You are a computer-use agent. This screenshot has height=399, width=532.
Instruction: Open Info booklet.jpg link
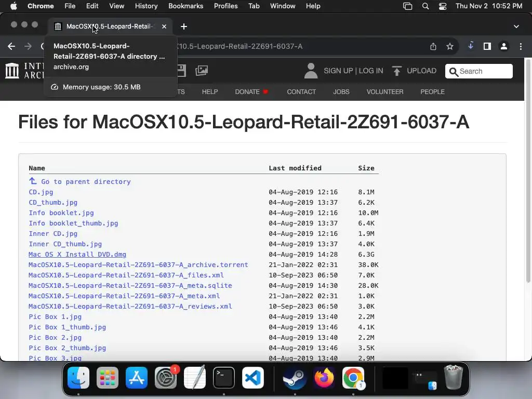(x=61, y=212)
